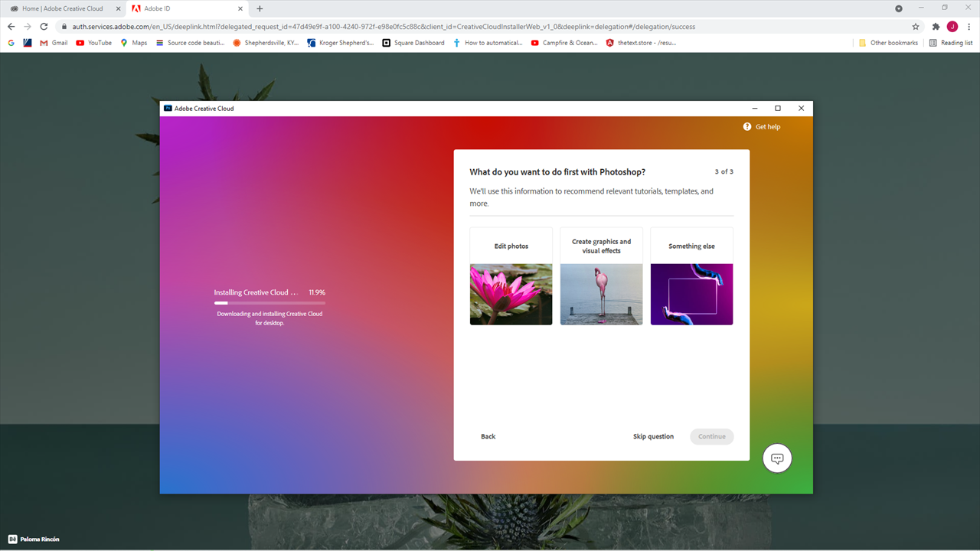The image size is (980, 551).
Task: Click Skip question
Action: (653, 437)
